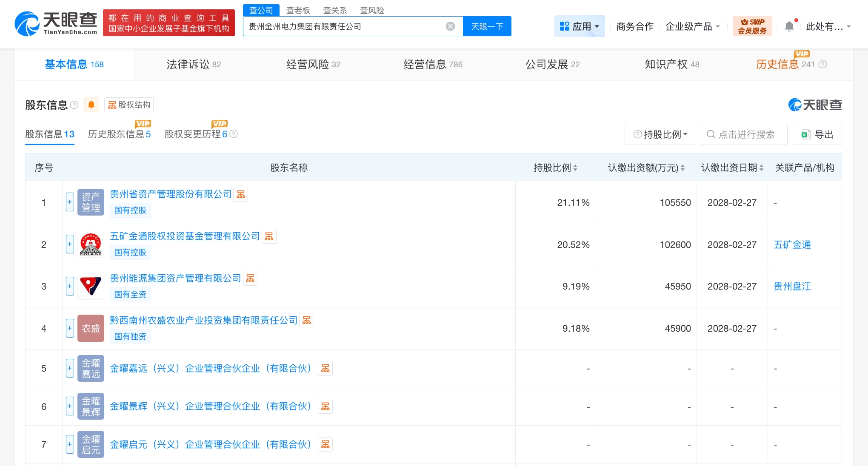Open the 贵州盘江 related link

click(792, 286)
